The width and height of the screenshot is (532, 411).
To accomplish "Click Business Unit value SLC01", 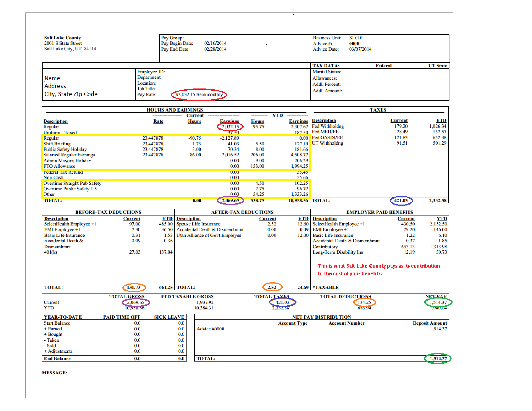I will [356, 38].
